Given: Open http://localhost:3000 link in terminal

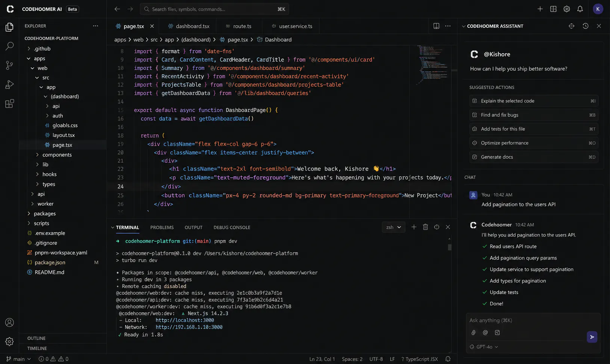Looking at the screenshot, I should tap(185, 320).
